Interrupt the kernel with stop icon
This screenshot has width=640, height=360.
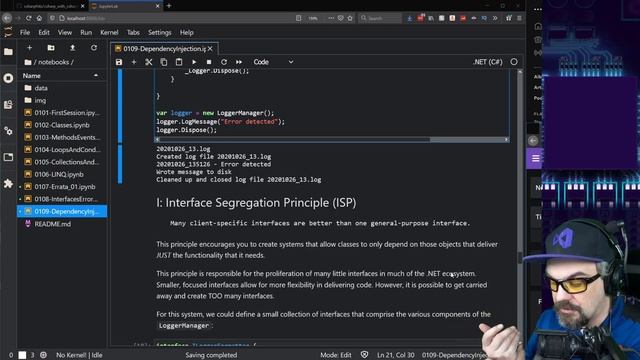pyautogui.click(x=209, y=62)
